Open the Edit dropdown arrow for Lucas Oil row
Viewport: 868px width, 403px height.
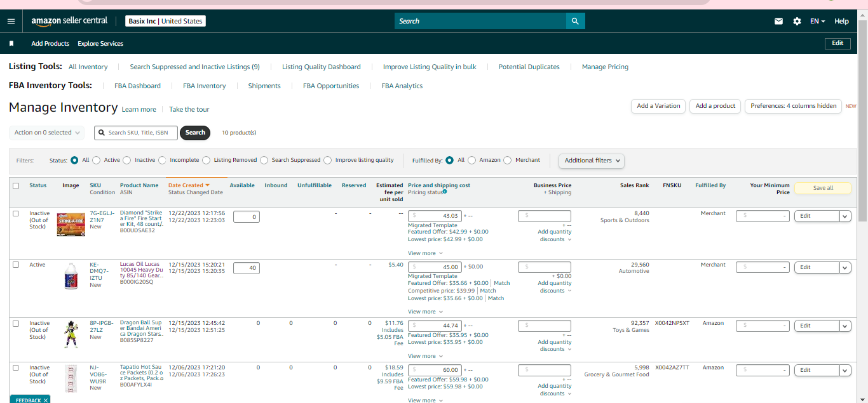845,268
